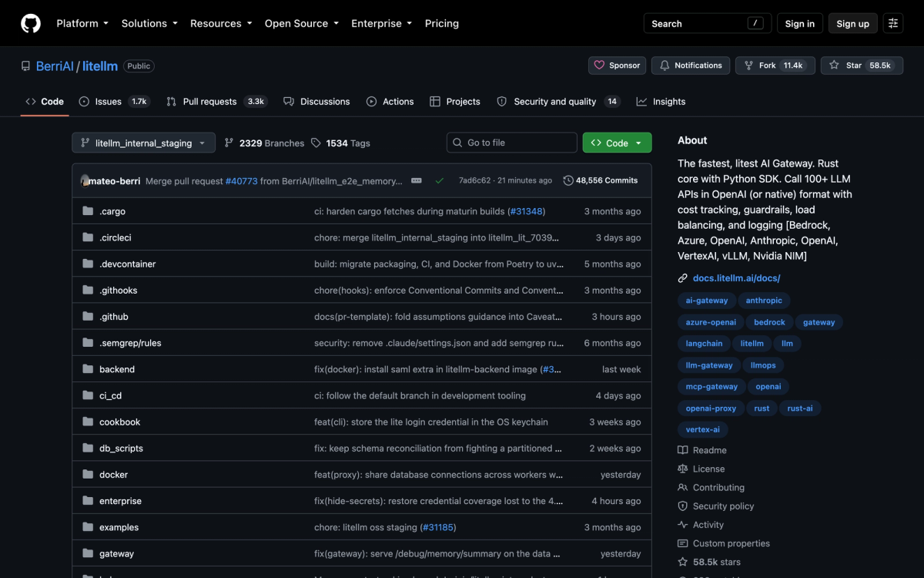
Task: Click mateo-berri avatar thumbnail
Action: [85, 180]
